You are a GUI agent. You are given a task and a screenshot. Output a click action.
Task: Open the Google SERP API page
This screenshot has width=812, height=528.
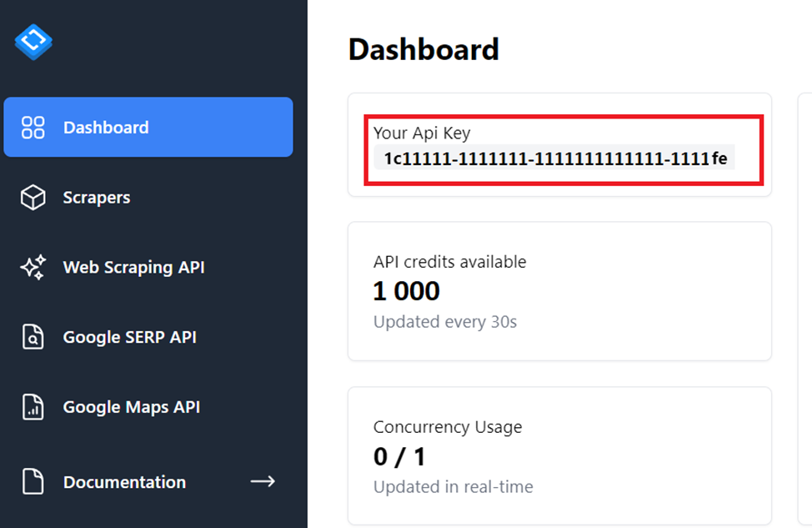point(130,337)
